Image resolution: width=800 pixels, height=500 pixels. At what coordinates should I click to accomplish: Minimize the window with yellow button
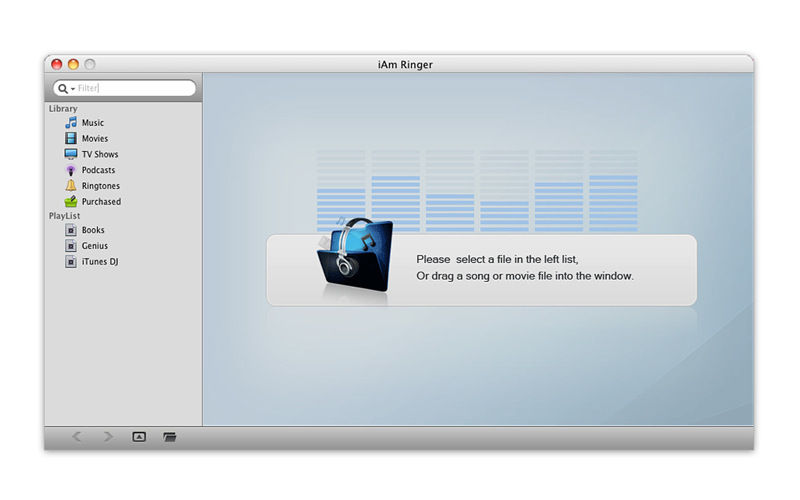tap(73, 64)
